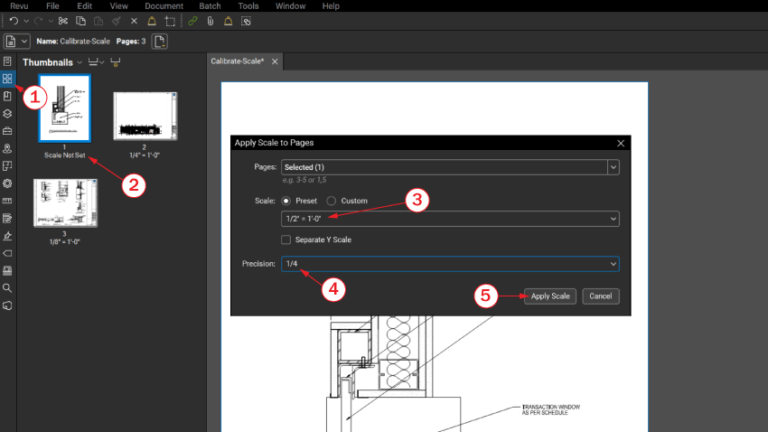The image size is (768, 432).
Task: Cancel the Apply Scale to Pages dialog
Action: click(601, 296)
